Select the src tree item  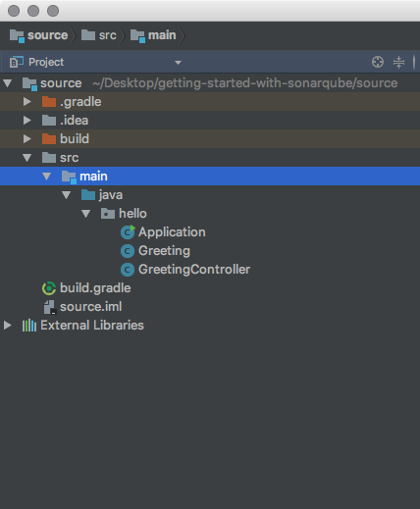click(x=210, y=158)
